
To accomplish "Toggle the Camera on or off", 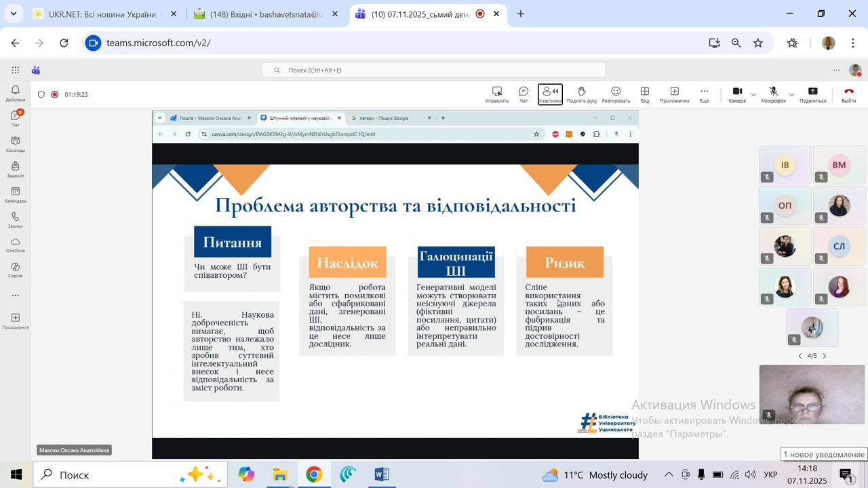I will click(x=737, y=94).
